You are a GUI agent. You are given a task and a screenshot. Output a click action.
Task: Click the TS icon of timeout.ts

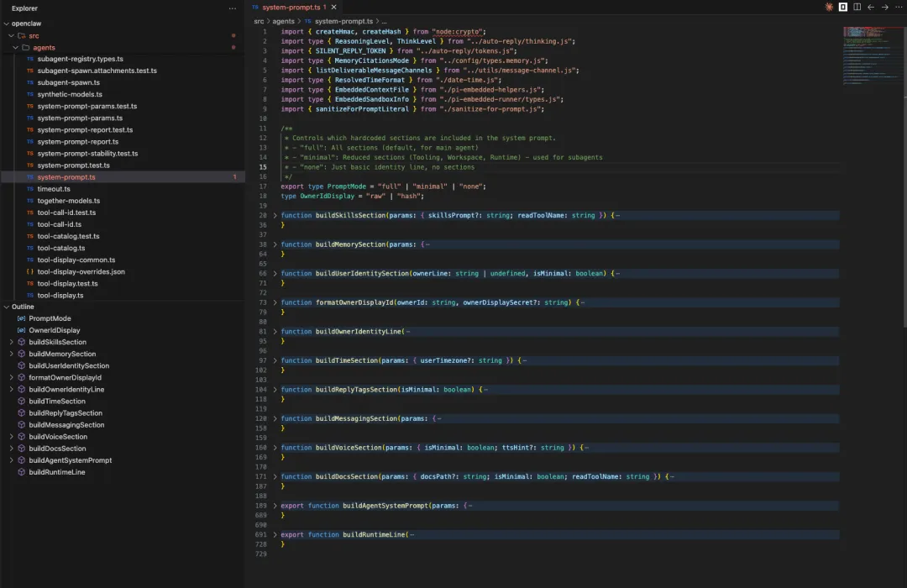click(30, 189)
